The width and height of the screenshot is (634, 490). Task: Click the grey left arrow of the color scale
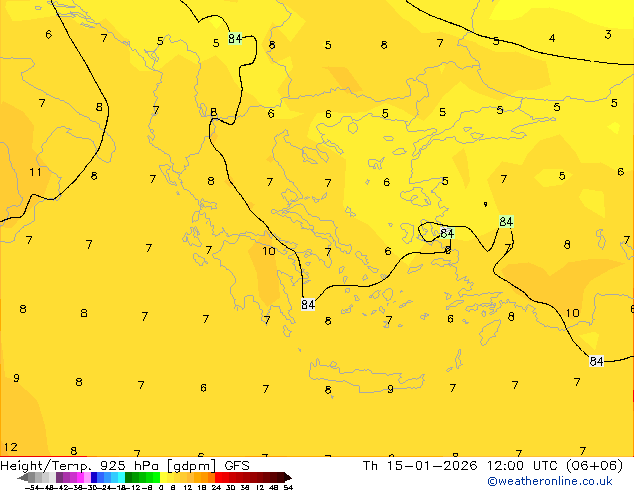click(x=23, y=477)
